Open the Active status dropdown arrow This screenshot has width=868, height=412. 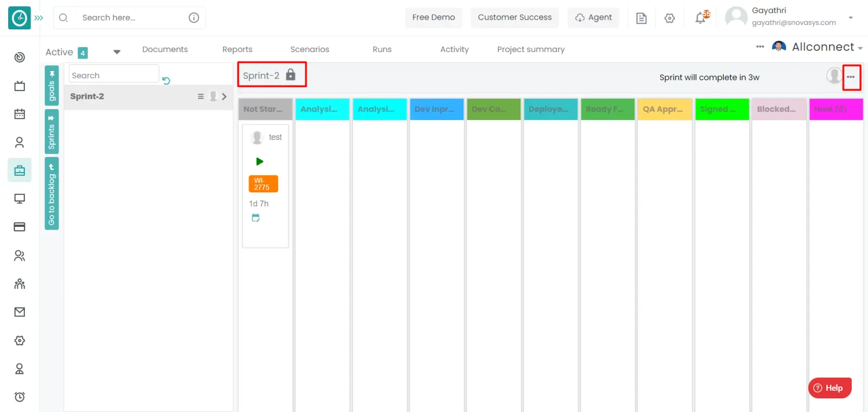click(117, 52)
